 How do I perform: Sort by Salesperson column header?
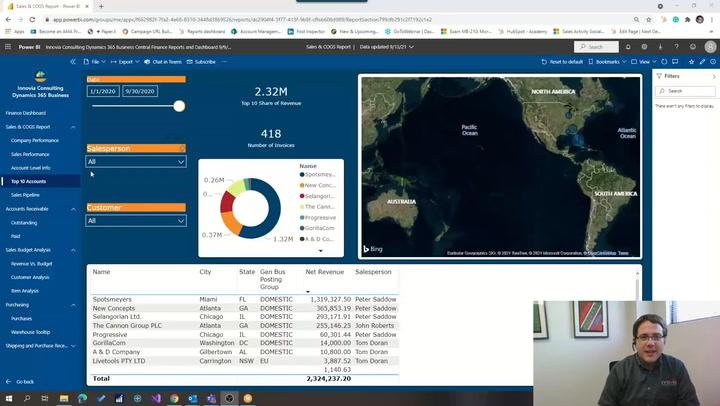click(x=373, y=272)
